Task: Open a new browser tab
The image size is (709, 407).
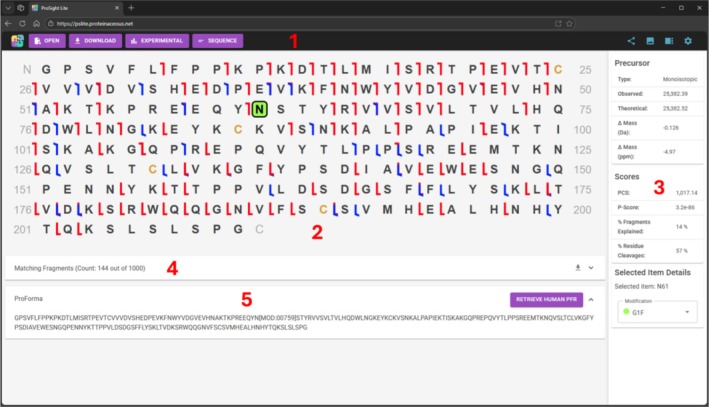Action: coord(131,8)
